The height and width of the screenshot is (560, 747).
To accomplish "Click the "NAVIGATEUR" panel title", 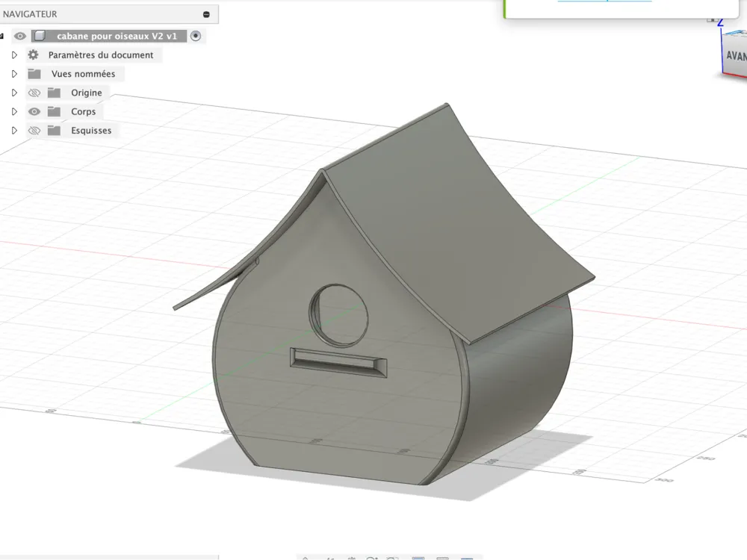I will point(30,14).
